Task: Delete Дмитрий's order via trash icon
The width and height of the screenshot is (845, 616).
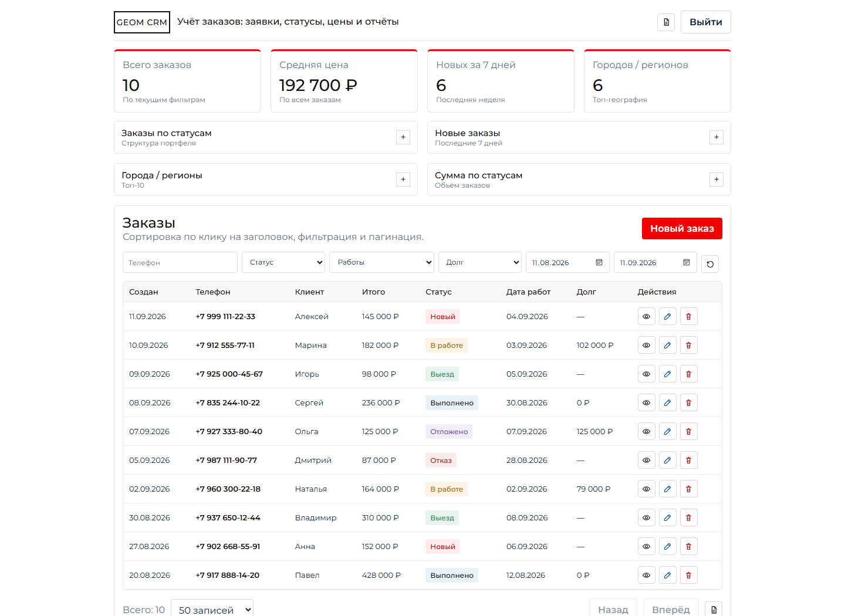Action: click(x=689, y=460)
